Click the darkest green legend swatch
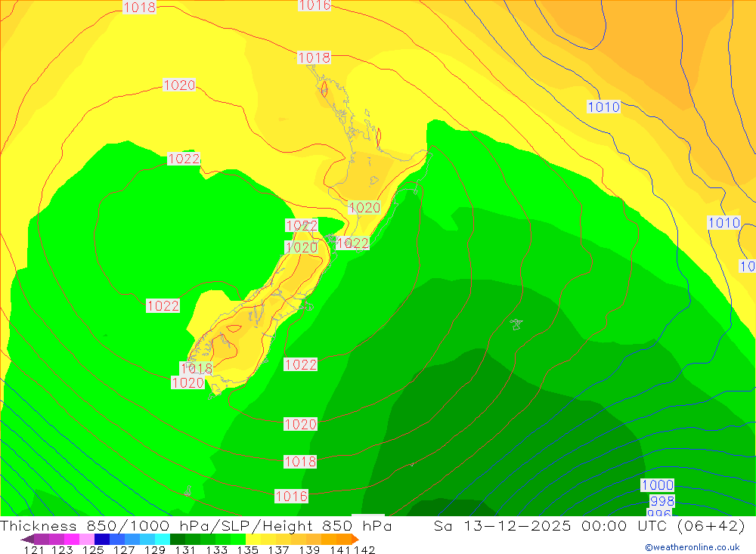The image size is (756, 554). click(178, 539)
